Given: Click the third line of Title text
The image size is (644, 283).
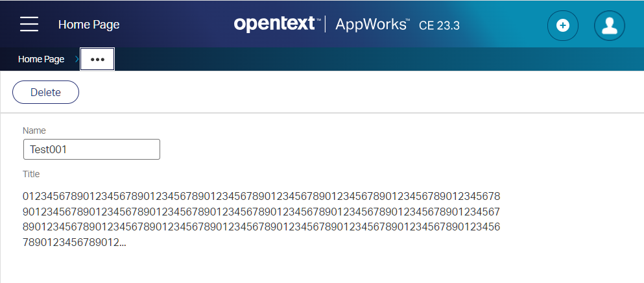Looking at the screenshot, I should [x=261, y=227].
